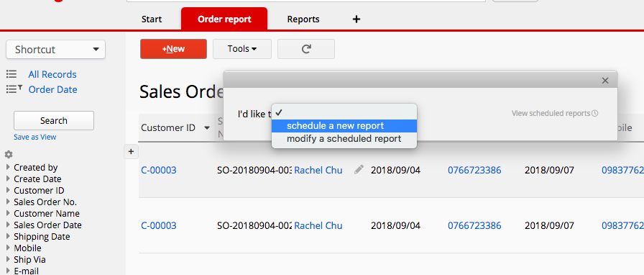
Task: Open a new tab with the plus icon
Action: (356, 19)
